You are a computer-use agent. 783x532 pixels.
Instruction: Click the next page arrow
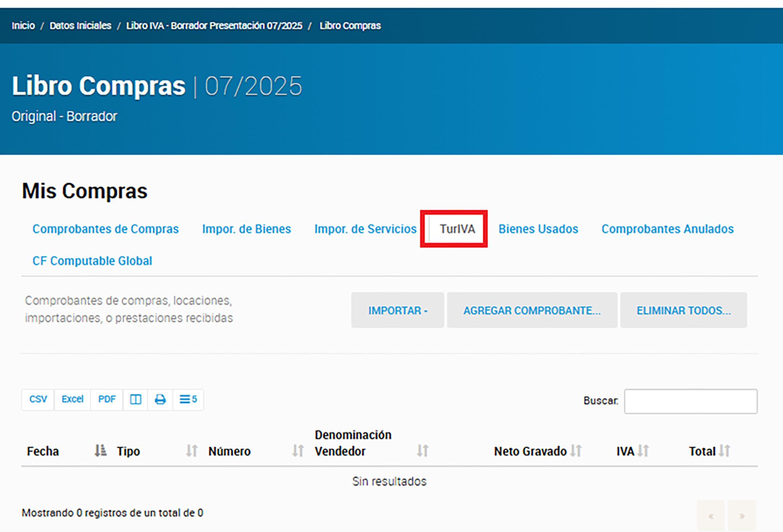point(741,516)
